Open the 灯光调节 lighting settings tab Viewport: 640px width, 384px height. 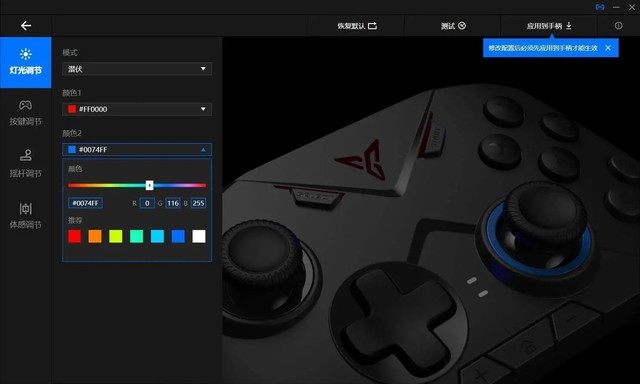(26, 62)
